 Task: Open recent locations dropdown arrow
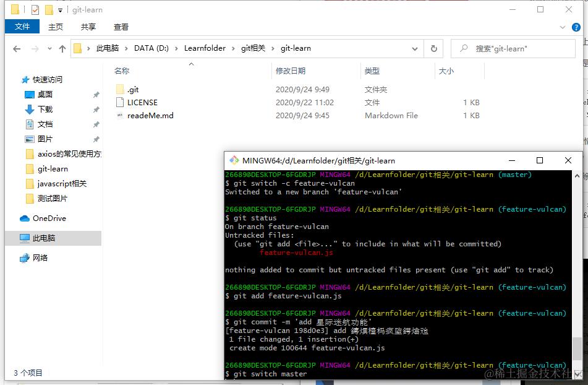click(x=49, y=49)
